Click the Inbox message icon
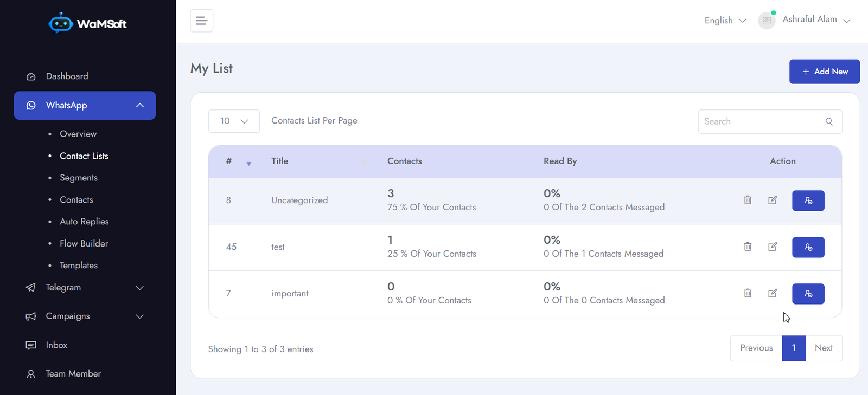Viewport: 868px width, 395px height. pos(31,345)
